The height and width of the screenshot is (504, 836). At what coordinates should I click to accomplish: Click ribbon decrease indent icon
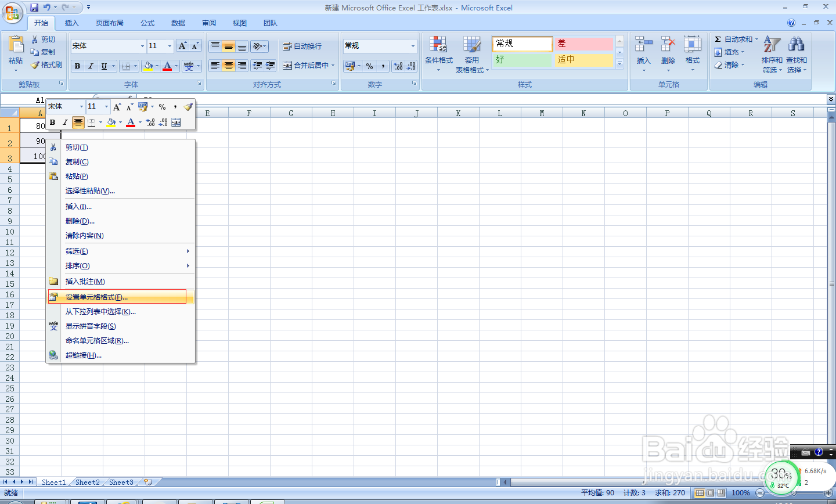point(257,66)
